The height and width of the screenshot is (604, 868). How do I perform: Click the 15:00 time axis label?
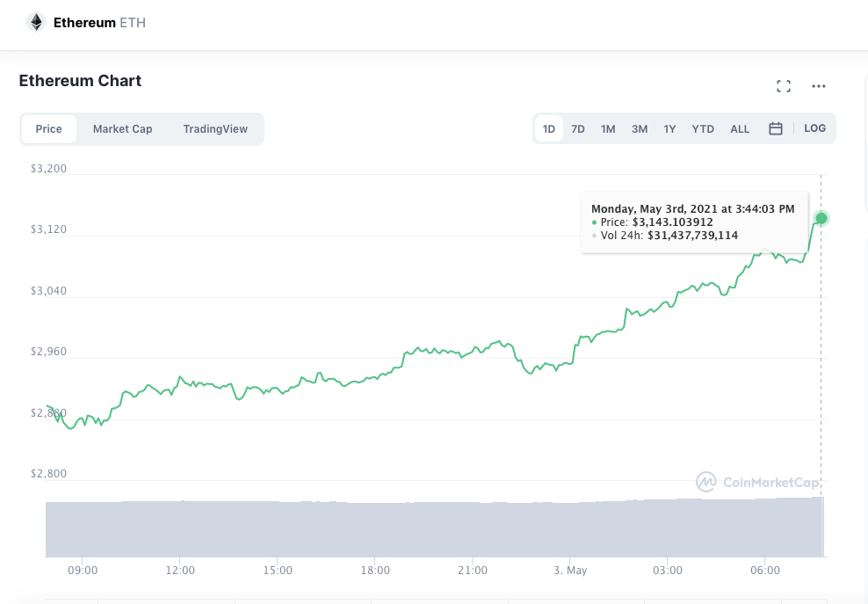pos(278,571)
